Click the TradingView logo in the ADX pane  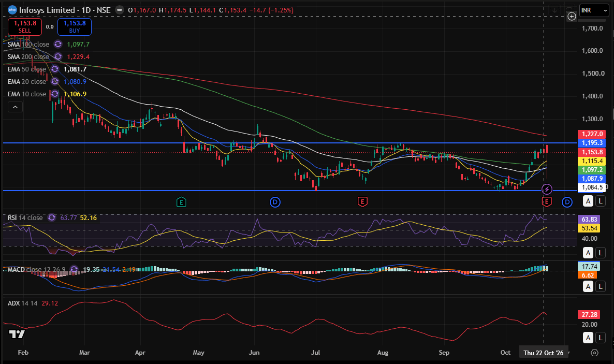(x=17, y=334)
